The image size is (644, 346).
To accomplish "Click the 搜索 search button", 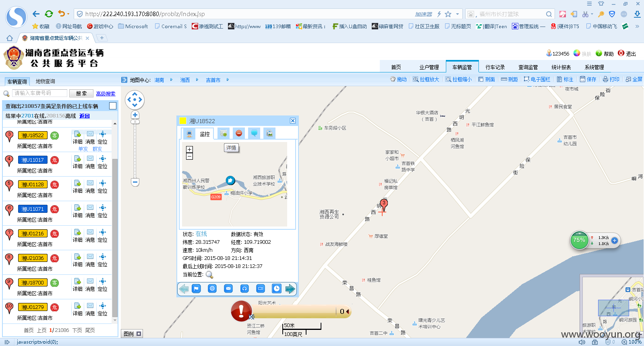I will click(x=81, y=93).
